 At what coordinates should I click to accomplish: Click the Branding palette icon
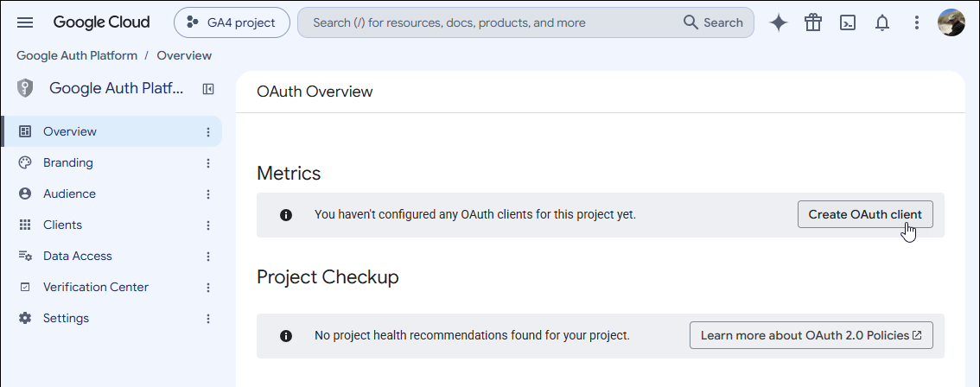(25, 162)
